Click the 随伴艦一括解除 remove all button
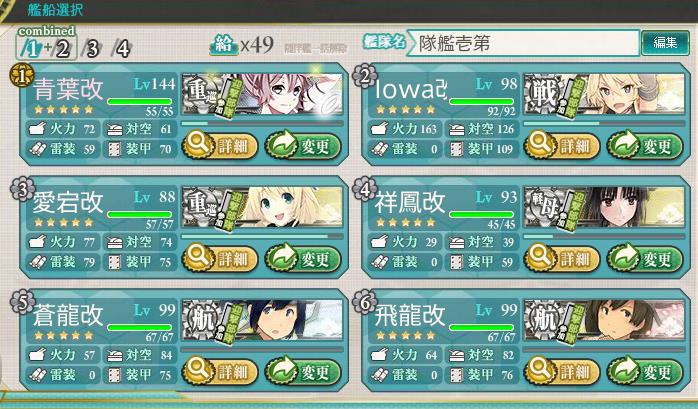The image size is (698, 409). click(x=315, y=48)
